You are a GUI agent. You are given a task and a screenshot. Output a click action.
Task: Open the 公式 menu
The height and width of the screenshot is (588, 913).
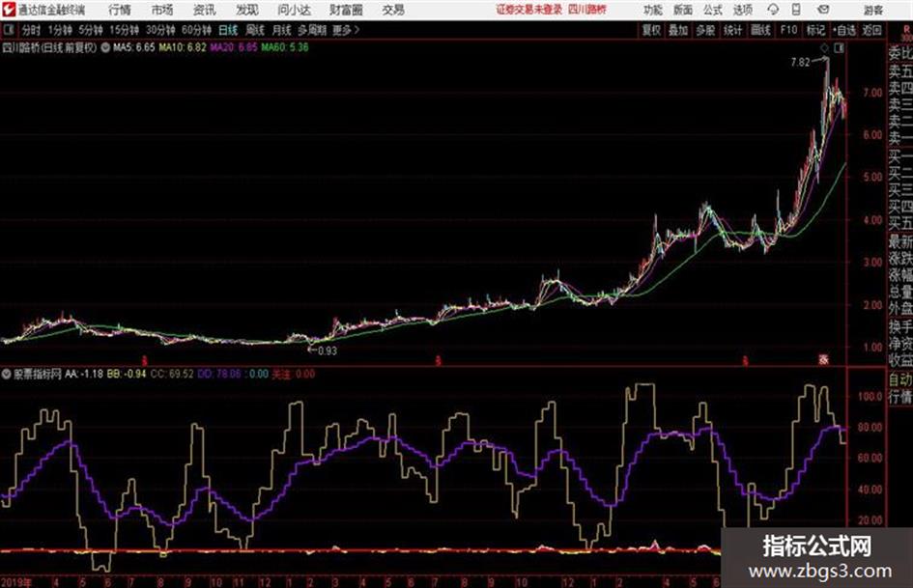click(x=713, y=10)
